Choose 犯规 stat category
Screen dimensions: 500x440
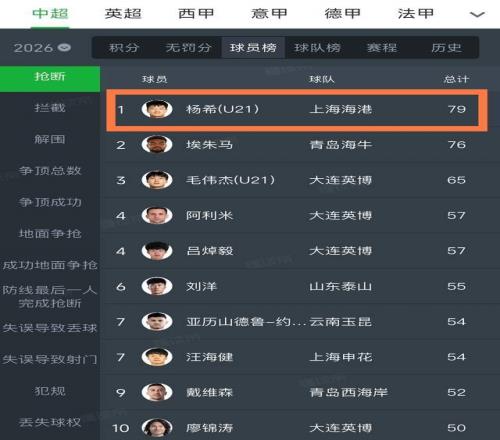[50, 391]
